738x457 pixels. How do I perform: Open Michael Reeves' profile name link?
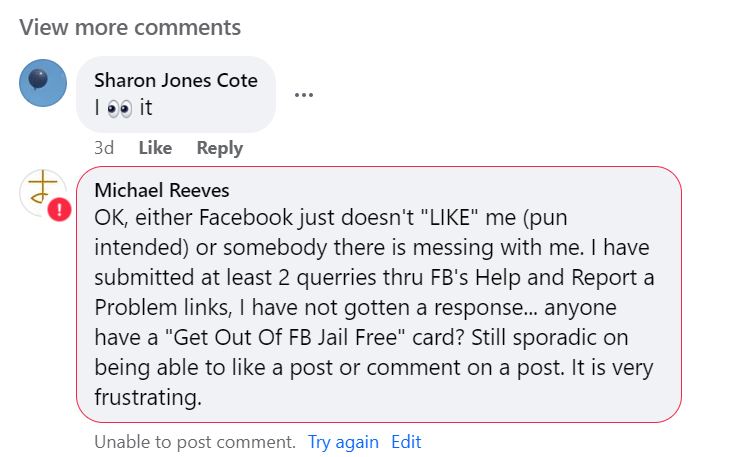pyautogui.click(x=162, y=191)
